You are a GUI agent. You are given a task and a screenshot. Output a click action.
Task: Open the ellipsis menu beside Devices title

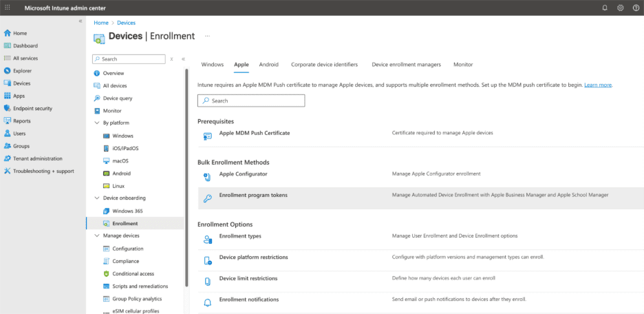[x=207, y=36]
